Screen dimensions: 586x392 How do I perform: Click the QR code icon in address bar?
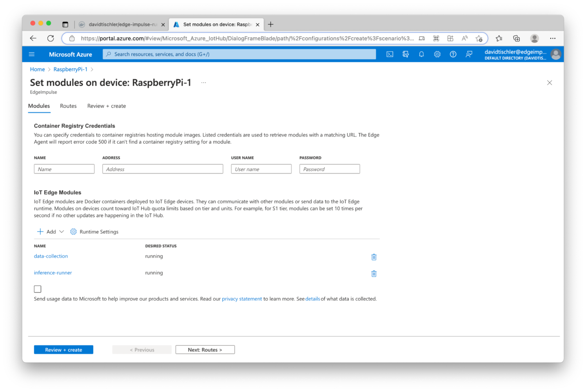click(436, 38)
